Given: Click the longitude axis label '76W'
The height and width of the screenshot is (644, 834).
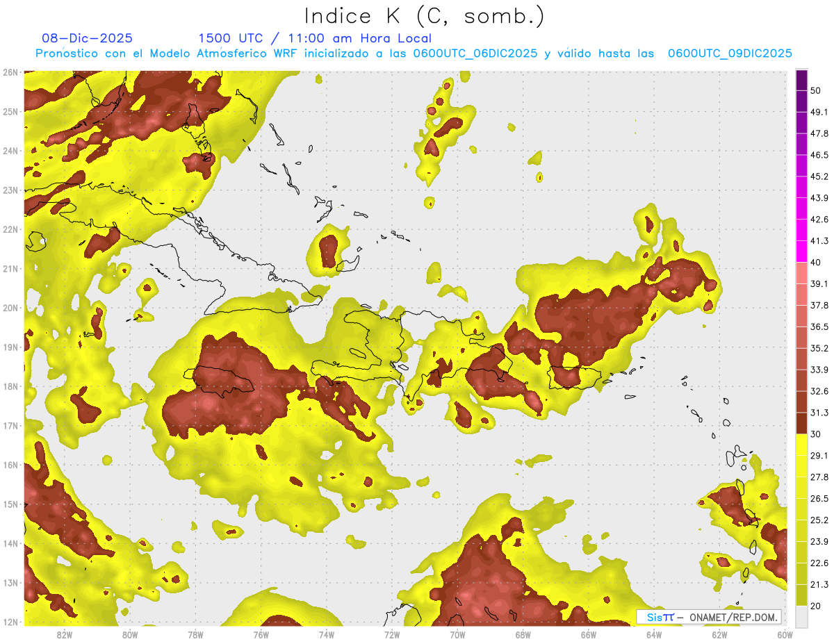Looking at the screenshot, I should coord(261,634).
